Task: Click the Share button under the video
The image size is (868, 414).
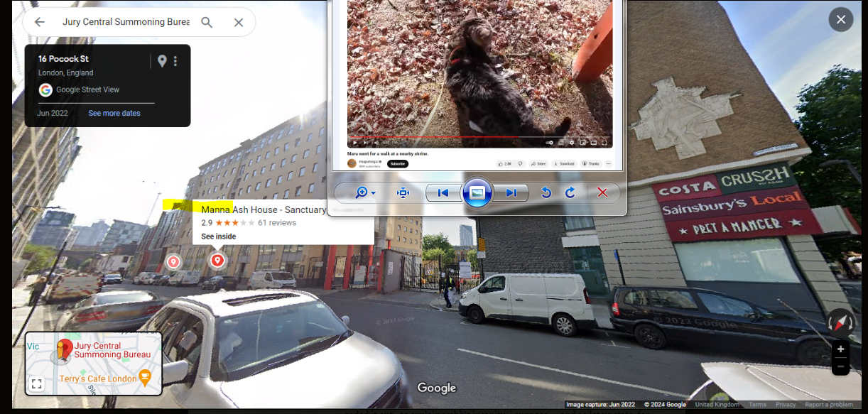Action: click(x=538, y=164)
